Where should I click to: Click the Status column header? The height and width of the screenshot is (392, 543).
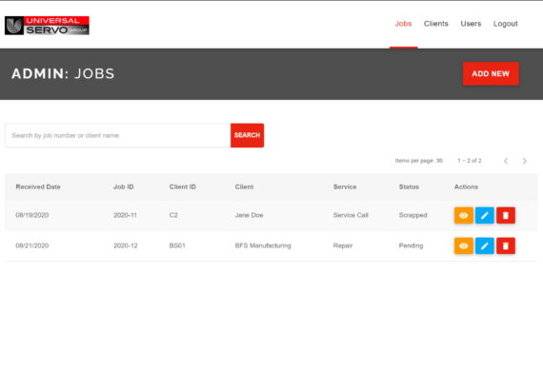pos(409,186)
